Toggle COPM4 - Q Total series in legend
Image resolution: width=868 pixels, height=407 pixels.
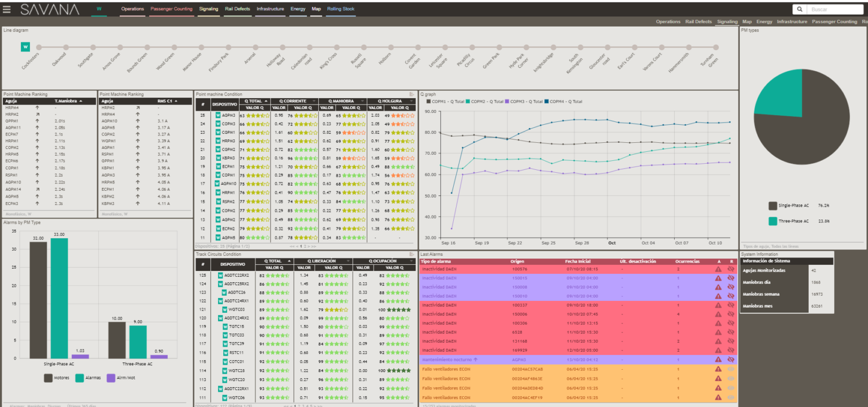point(563,102)
